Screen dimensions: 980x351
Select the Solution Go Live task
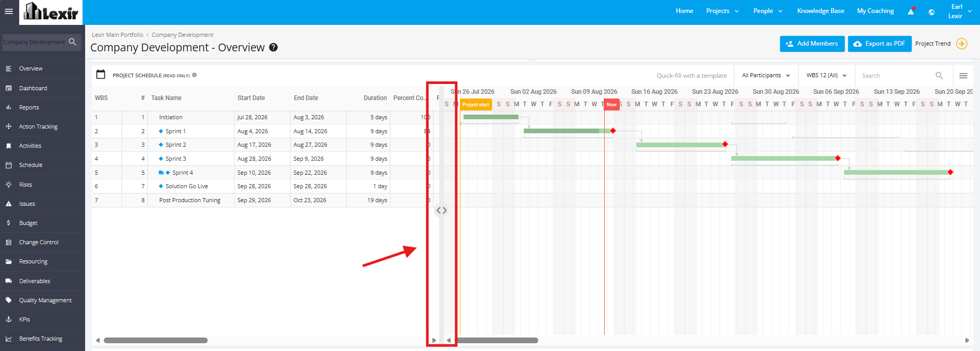tap(187, 186)
